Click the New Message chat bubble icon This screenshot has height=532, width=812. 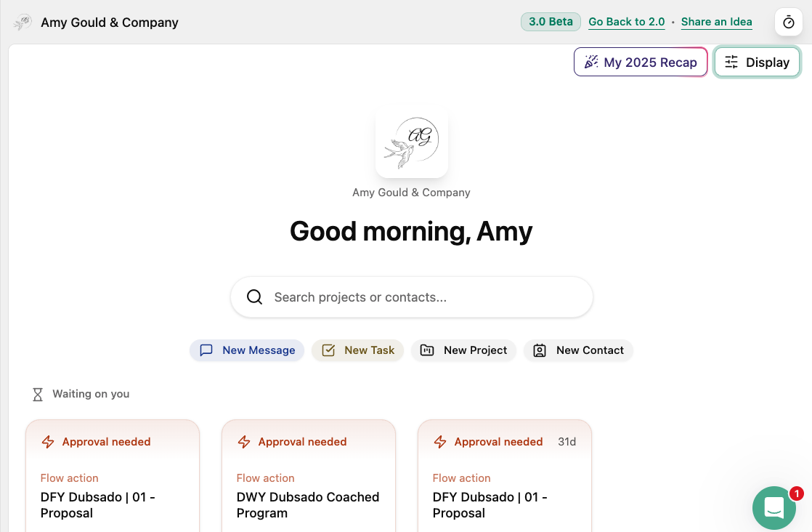click(x=206, y=350)
